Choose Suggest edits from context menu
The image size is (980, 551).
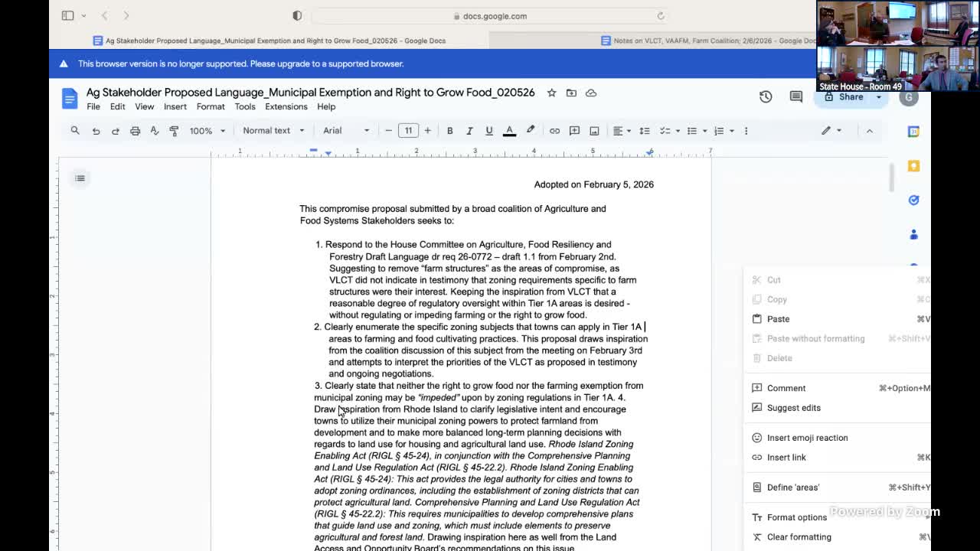point(793,408)
